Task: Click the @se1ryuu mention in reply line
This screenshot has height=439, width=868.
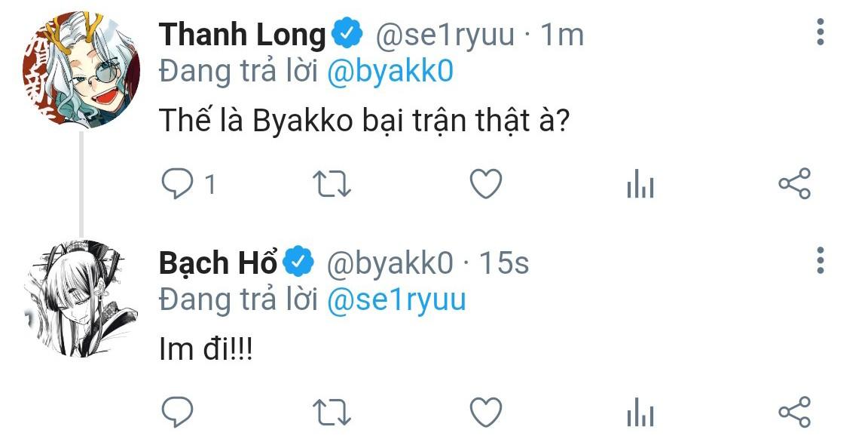Action: pyautogui.click(x=396, y=299)
